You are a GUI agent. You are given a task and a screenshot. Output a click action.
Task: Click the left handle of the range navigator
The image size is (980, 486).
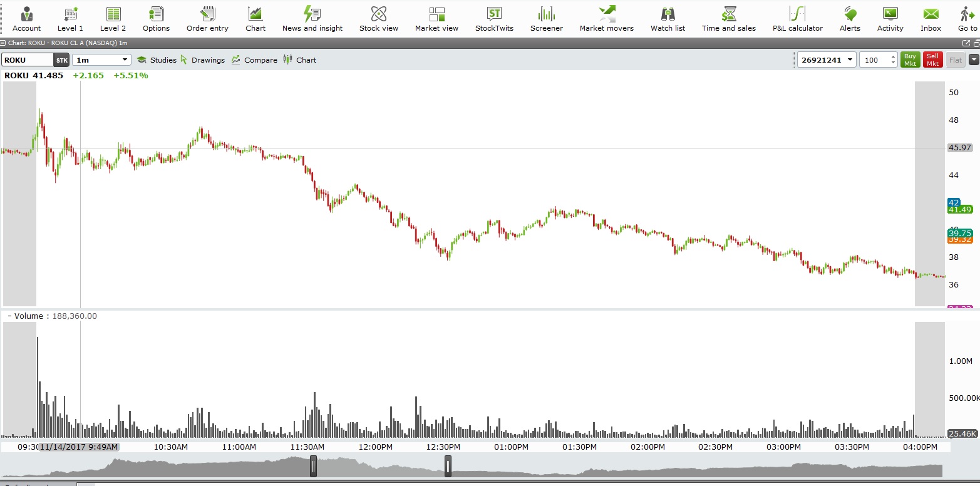point(313,467)
